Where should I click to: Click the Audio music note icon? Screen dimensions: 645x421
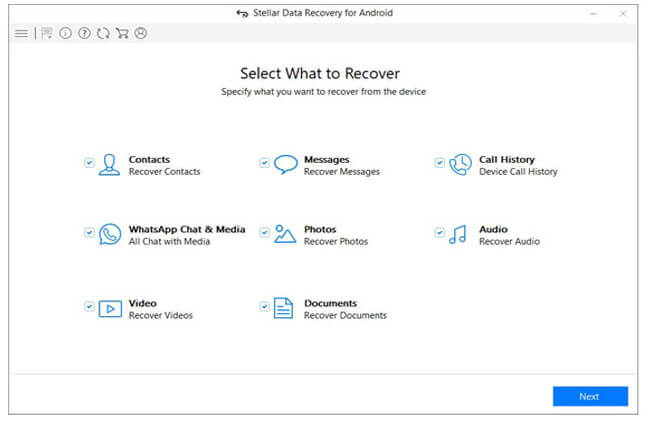pos(459,235)
